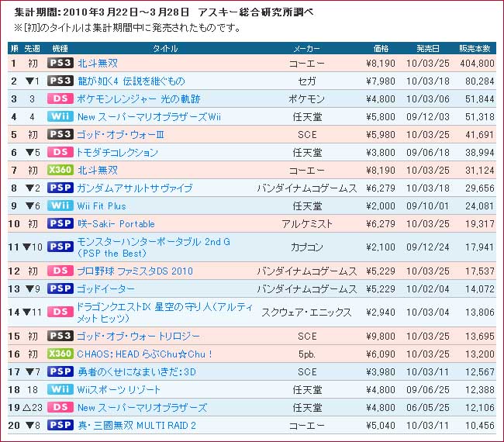Click the PSP badge beside 咲-Saki- Portable
The width and height of the screenshot is (504, 442).
point(60,223)
